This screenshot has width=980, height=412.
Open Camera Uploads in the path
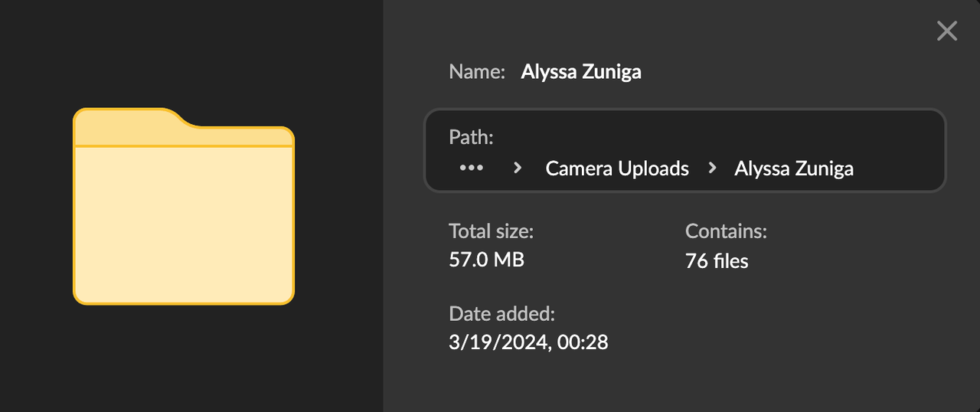tap(617, 168)
